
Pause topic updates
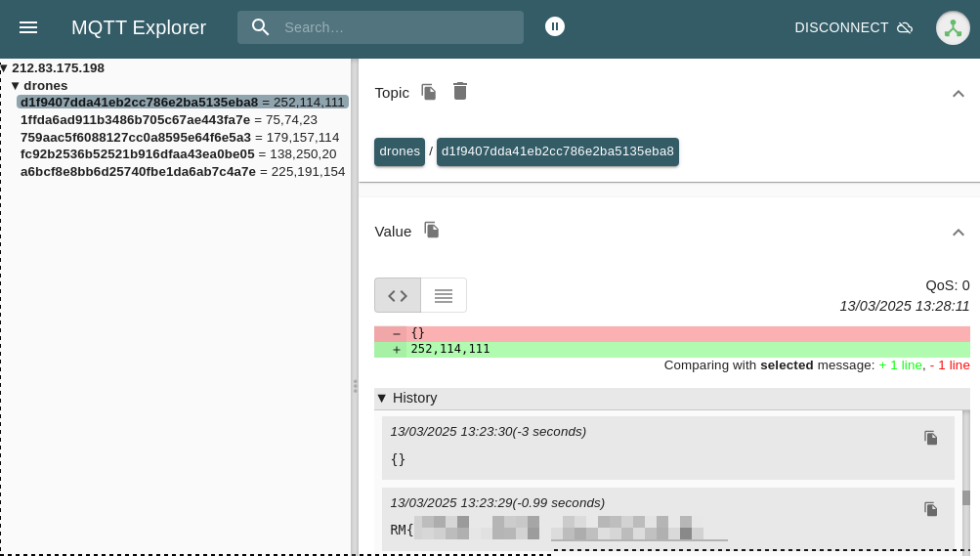pyautogui.click(x=555, y=26)
